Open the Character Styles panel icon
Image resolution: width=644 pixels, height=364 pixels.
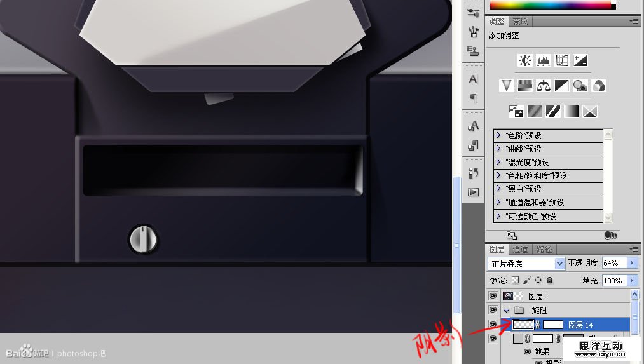click(x=473, y=126)
